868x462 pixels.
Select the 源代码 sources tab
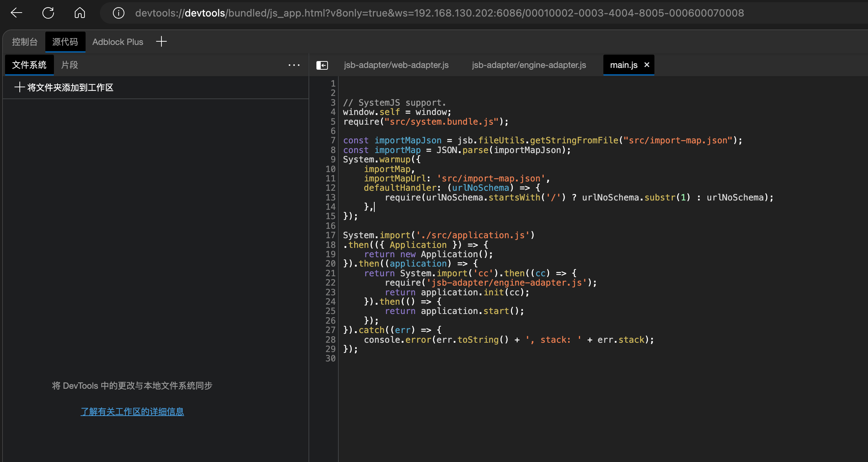coord(65,42)
